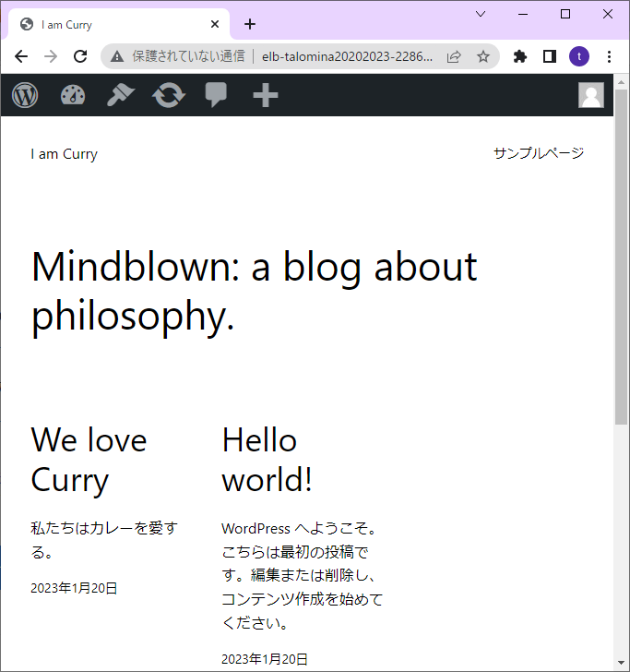Reload the page

point(80,56)
